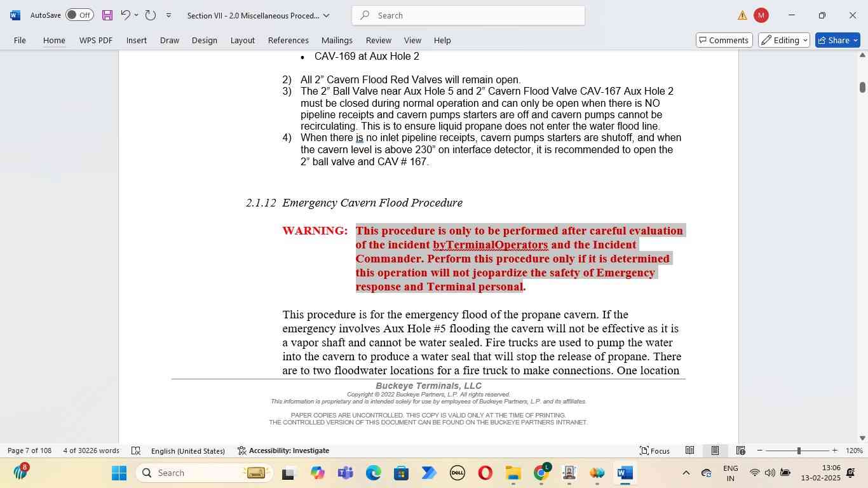The image size is (868, 488).
Task: Open Google Chrome from taskbar
Action: pyautogui.click(x=541, y=473)
